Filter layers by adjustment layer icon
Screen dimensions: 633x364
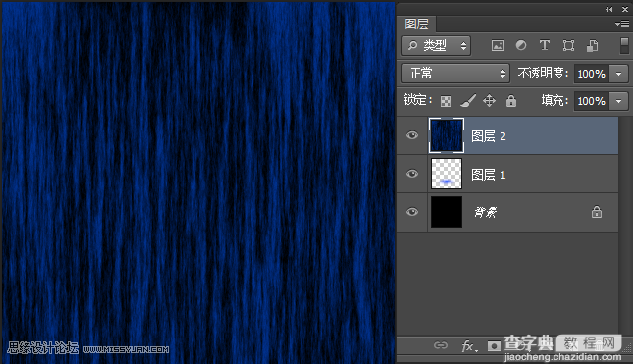521,45
